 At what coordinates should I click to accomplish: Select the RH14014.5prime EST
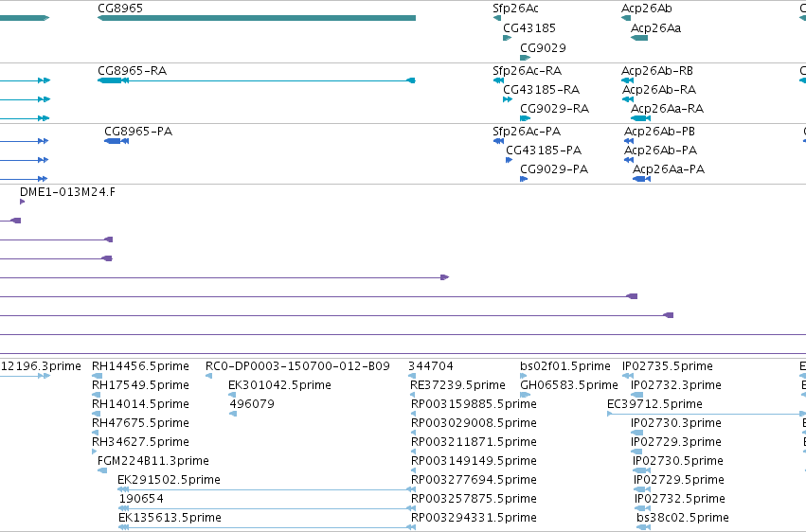(x=96, y=414)
